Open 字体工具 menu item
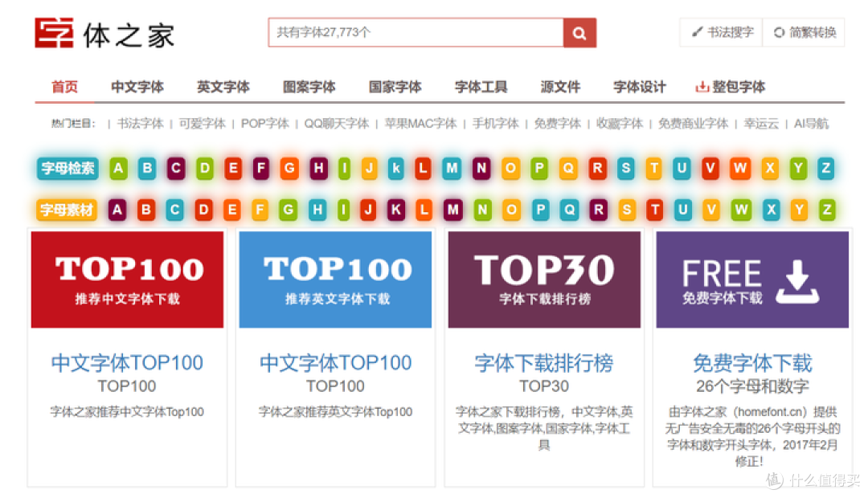 click(481, 87)
